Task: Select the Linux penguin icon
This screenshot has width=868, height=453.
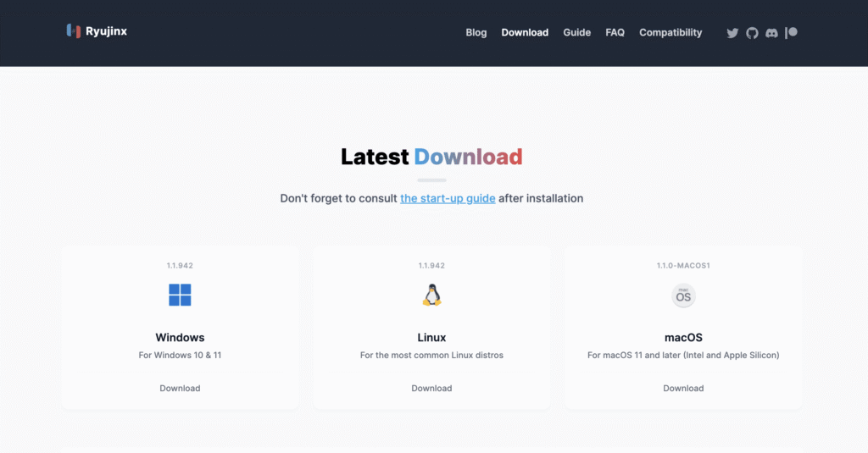Action: (431, 295)
